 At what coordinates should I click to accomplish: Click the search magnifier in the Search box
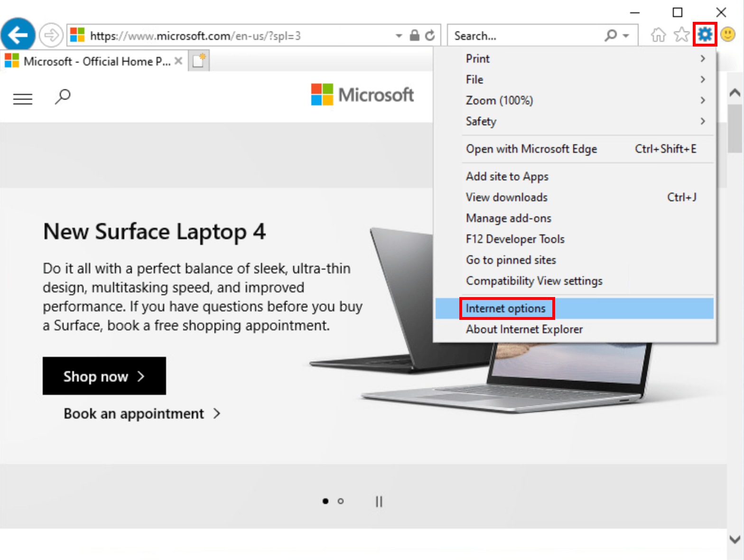[x=611, y=35]
